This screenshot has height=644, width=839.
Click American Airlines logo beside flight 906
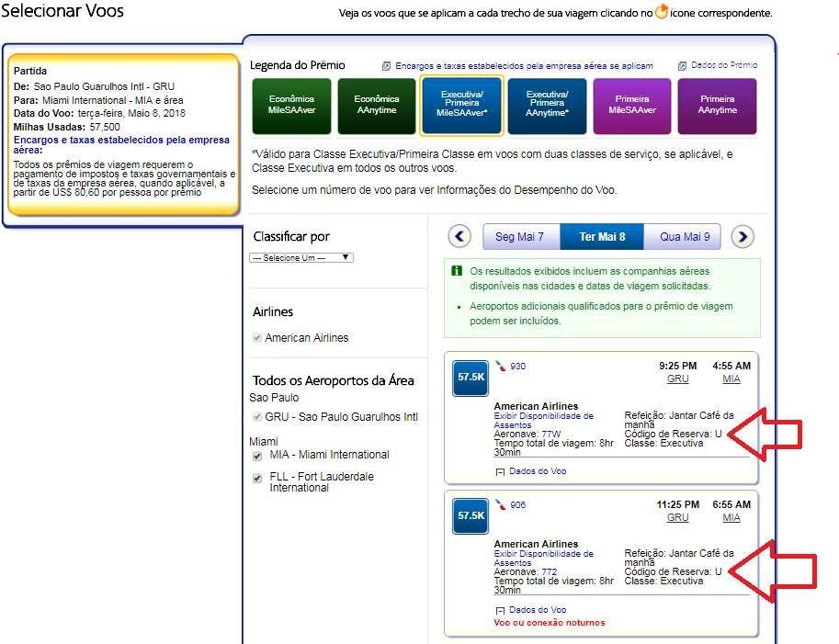501,505
